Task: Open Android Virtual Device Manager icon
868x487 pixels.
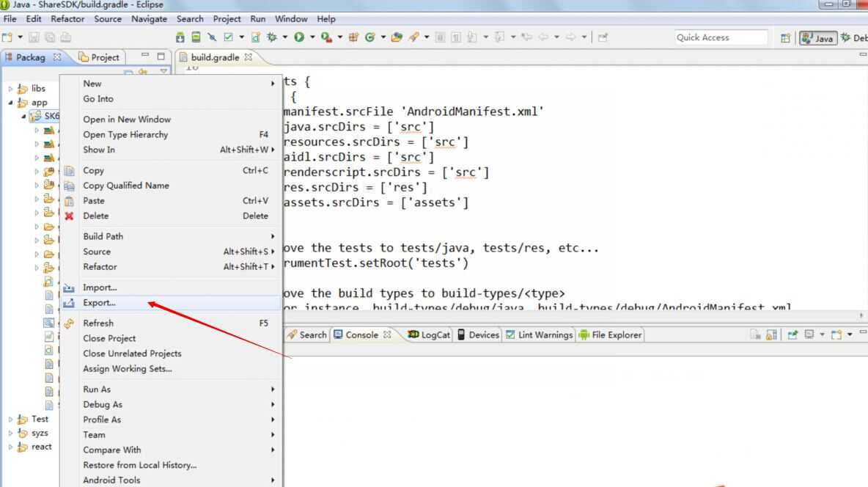Action: (x=196, y=37)
